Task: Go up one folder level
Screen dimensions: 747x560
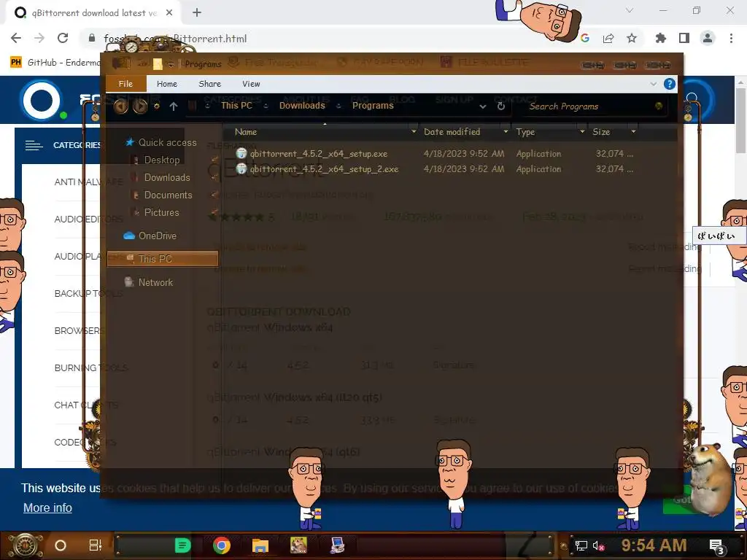Action: pos(174,106)
